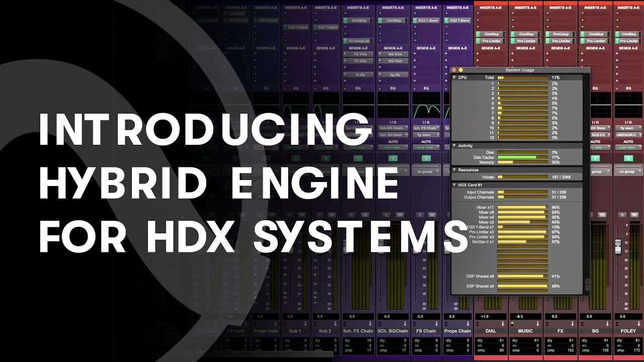Open the Pro Limiter insert on MUSIC strip
The height and width of the screenshot is (362, 644).
coord(526,41)
